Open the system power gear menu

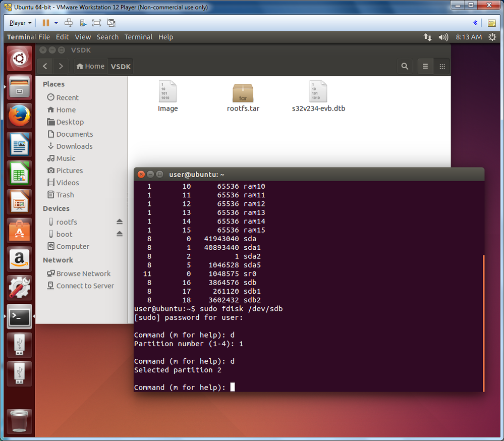point(492,37)
